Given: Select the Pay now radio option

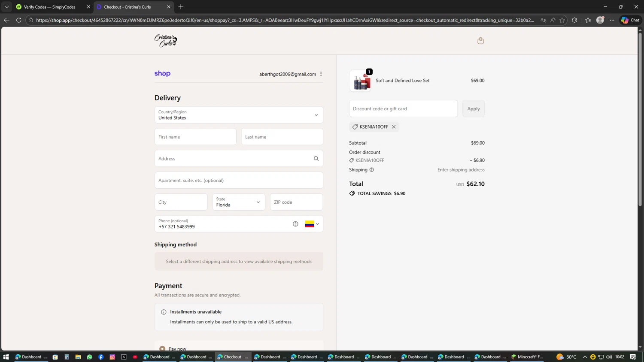Looking at the screenshot, I should (x=162, y=349).
